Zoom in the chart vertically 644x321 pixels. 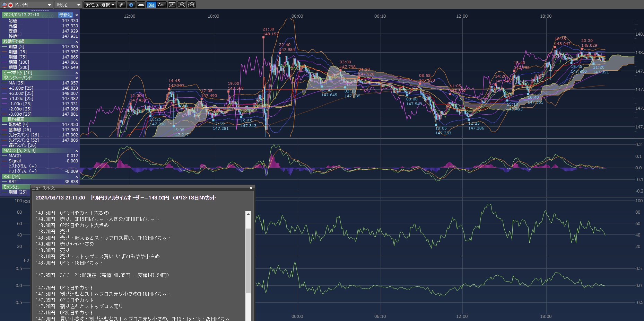point(191,5)
